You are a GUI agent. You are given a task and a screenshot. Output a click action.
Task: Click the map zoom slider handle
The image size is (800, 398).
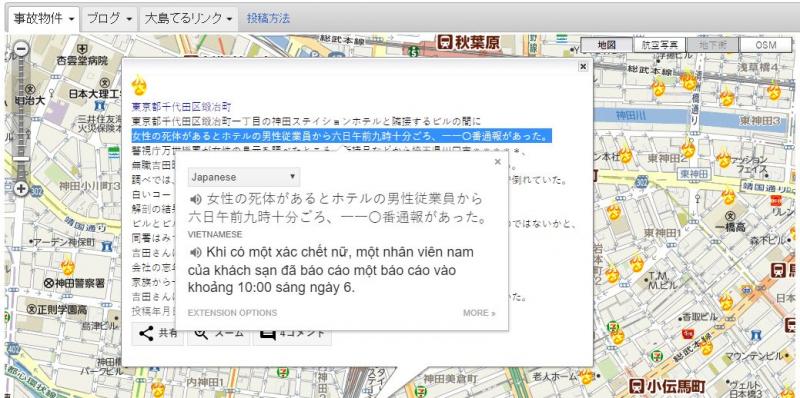[x=21, y=159]
